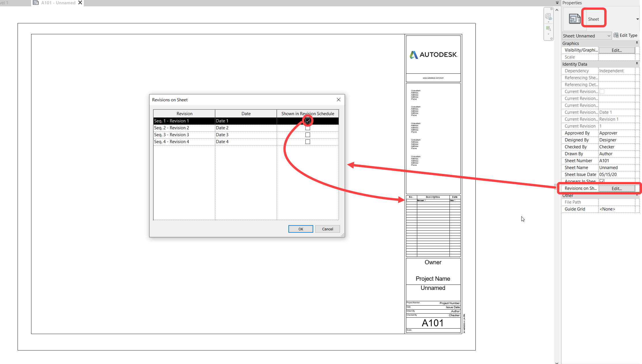642x364 pixels.
Task: Select the selection box zoom icon
Action: [x=548, y=28]
